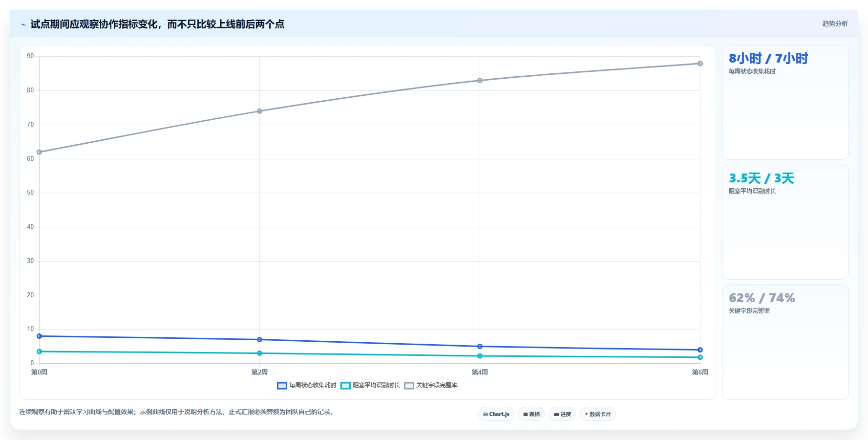The image size is (868, 440).
Task: Click the cyan 阻塞平均识别时长 point at 第0周
Action: (39, 352)
